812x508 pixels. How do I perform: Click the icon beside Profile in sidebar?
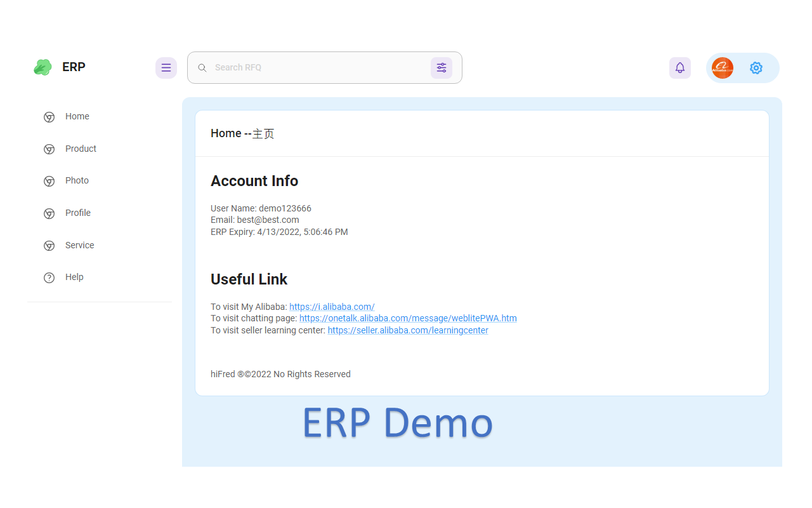tap(49, 213)
